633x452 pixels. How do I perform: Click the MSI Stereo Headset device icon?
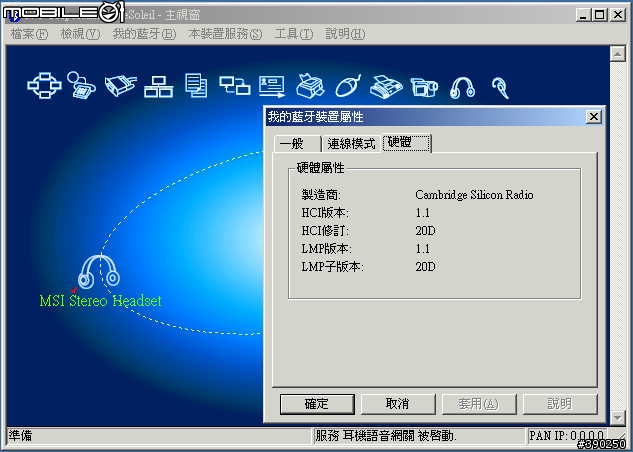click(x=99, y=272)
